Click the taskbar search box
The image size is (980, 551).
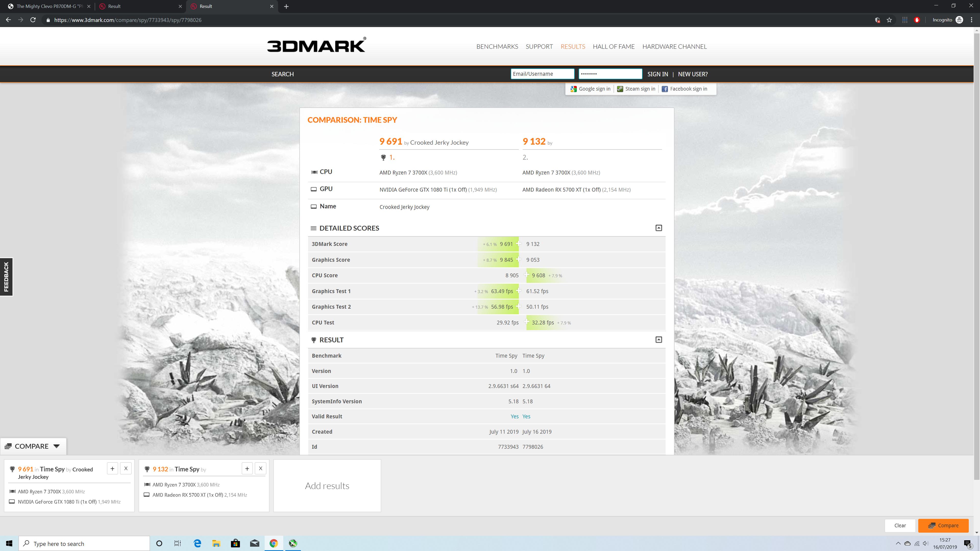point(84,543)
